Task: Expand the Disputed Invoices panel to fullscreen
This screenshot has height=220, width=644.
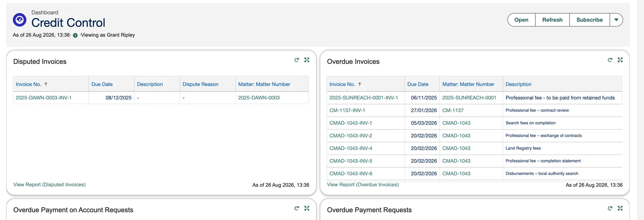Action: tap(307, 60)
